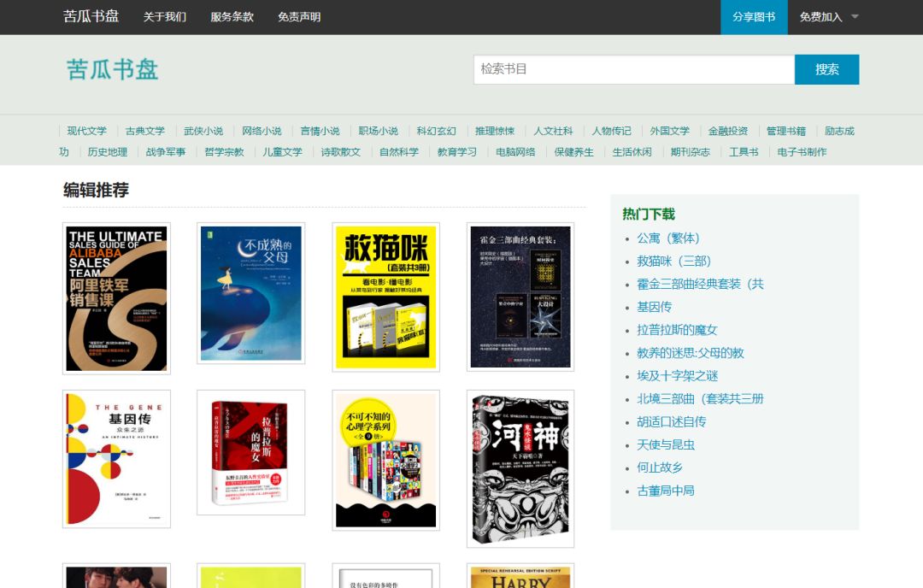This screenshot has height=588, width=923.
Task: Select the 服务条款 menu item
Action: coord(230,16)
